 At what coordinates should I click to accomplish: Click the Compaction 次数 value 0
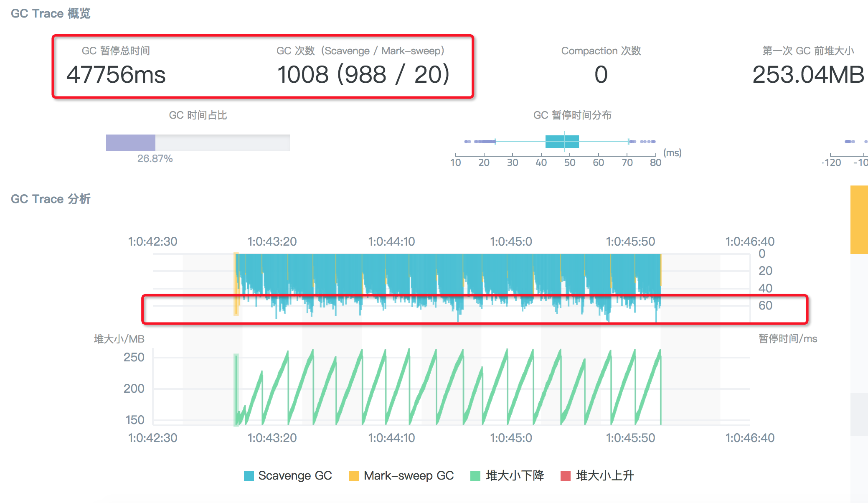pos(601,75)
